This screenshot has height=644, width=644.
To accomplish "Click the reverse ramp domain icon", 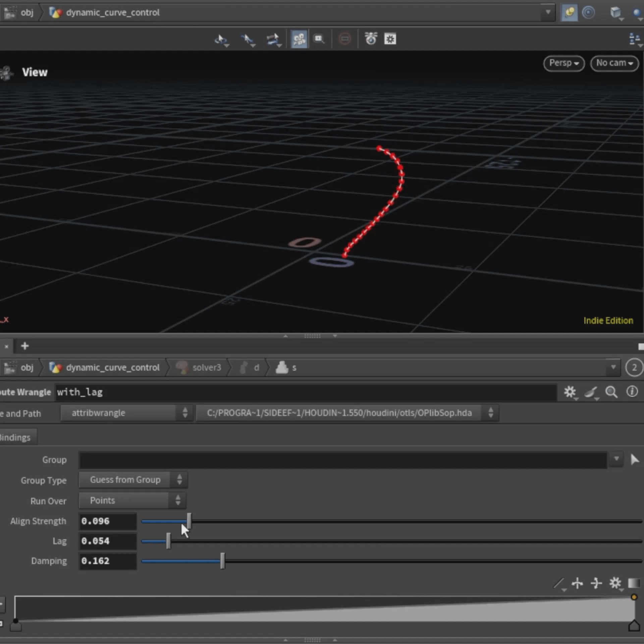I will coord(577,583).
